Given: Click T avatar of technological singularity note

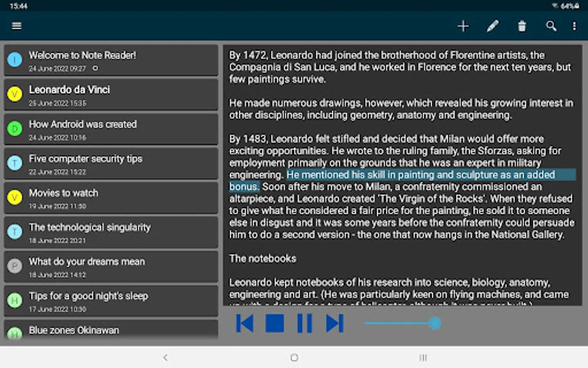Looking at the screenshot, I should 15,232.
